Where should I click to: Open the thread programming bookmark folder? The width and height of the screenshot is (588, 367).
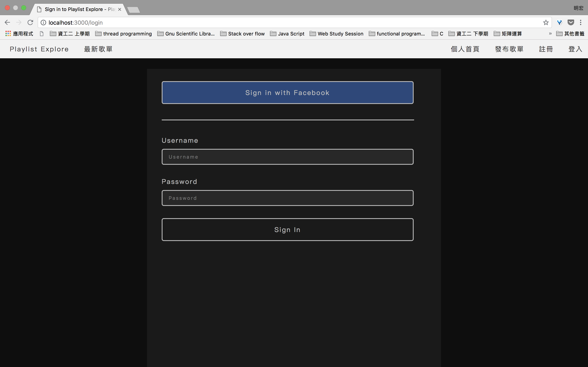[124, 34]
